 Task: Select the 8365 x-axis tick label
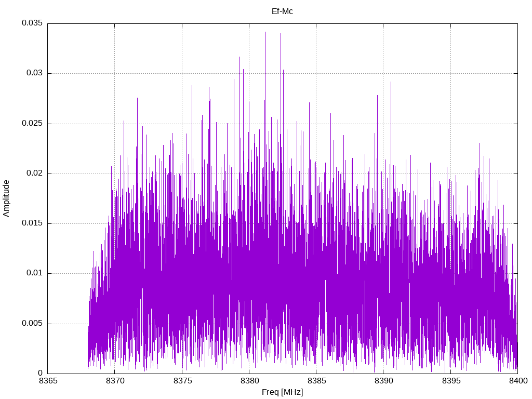[x=48, y=381]
